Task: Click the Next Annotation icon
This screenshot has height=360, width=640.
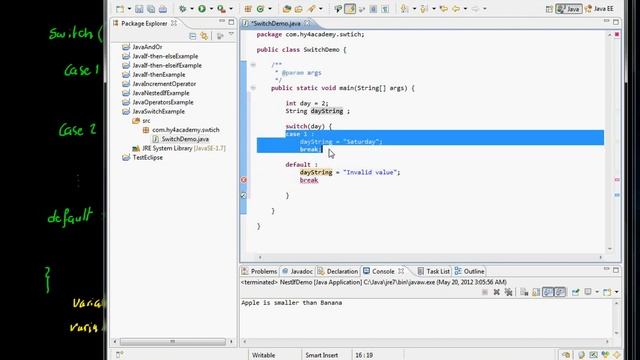Action: [x=404, y=9]
